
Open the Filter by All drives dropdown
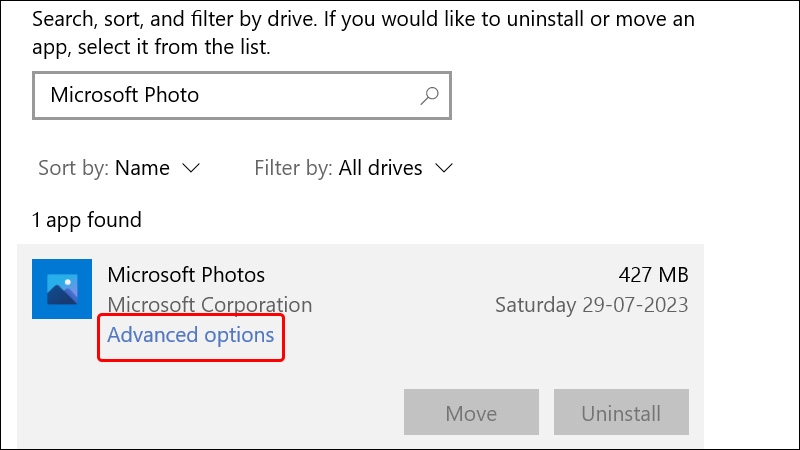(354, 168)
